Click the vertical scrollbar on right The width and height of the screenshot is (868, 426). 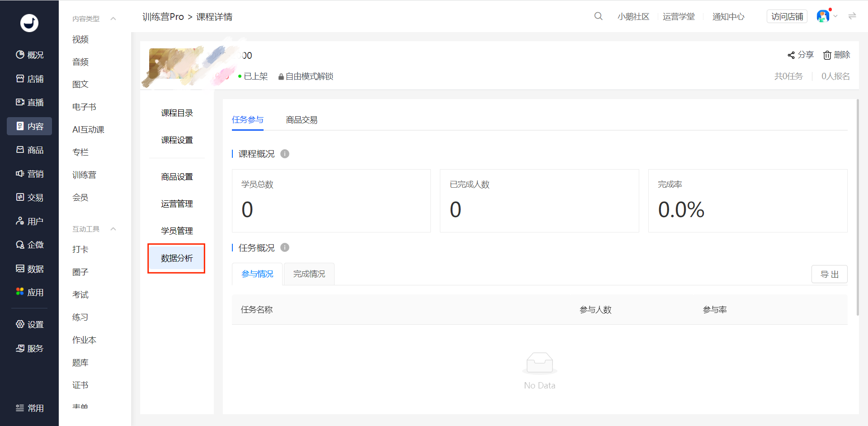[858, 207]
